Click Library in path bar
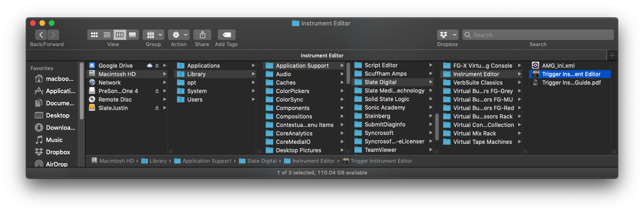644x213 pixels. [x=154, y=161]
